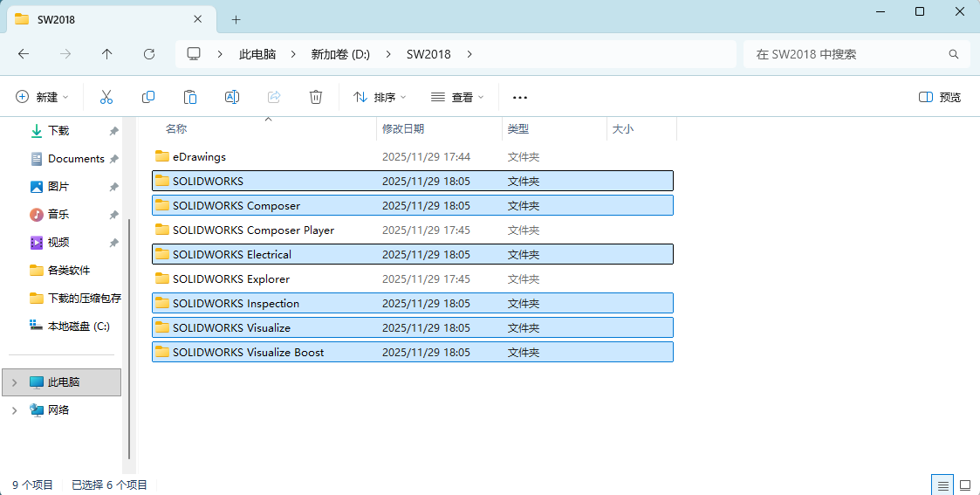Select the SOLIDWORKS Inspection folder

[413, 303]
